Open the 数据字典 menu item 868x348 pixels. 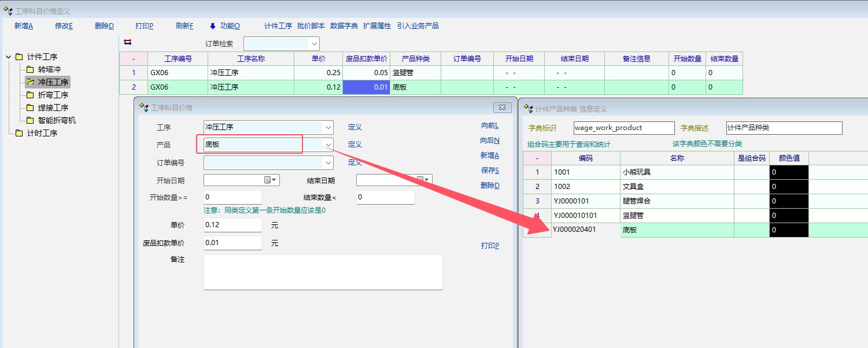click(x=344, y=26)
